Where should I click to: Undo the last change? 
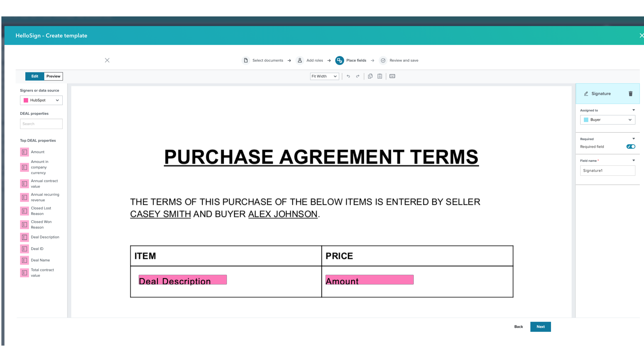coord(348,76)
